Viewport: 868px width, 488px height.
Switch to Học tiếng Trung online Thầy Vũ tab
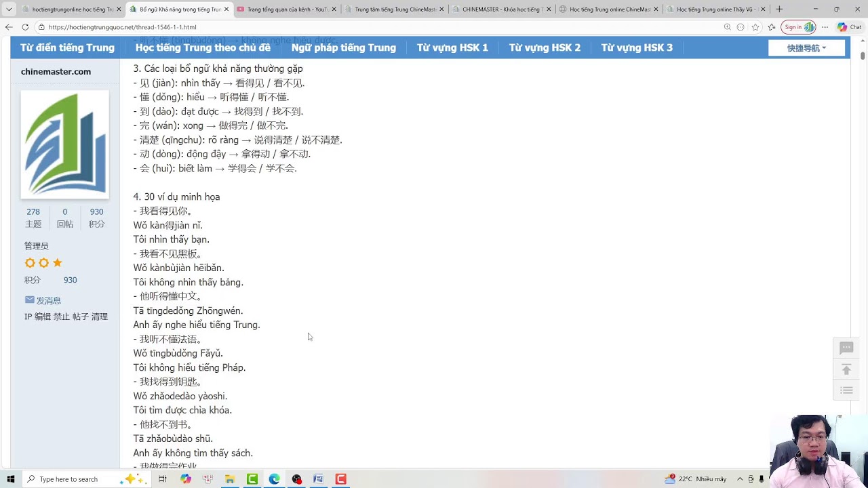(715, 9)
